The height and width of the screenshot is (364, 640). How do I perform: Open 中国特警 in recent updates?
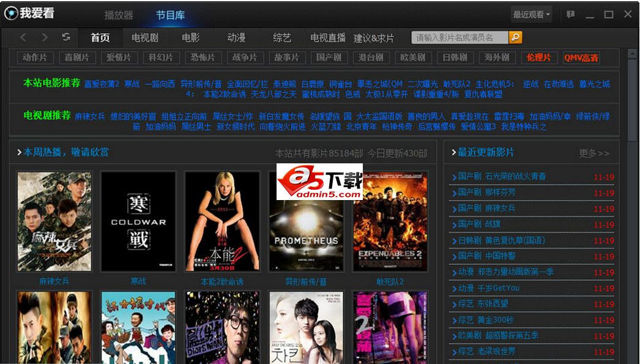point(500,256)
